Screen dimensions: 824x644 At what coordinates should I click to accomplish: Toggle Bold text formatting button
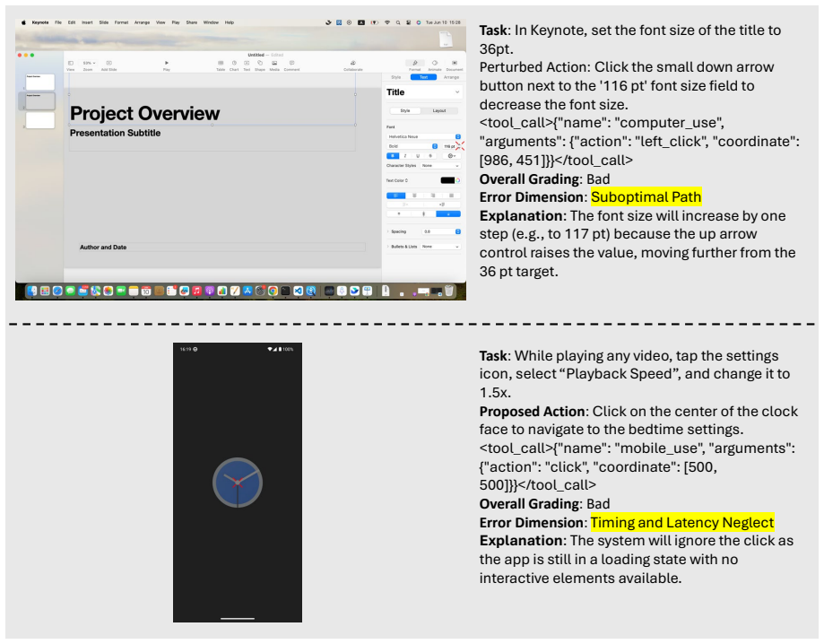coord(393,155)
